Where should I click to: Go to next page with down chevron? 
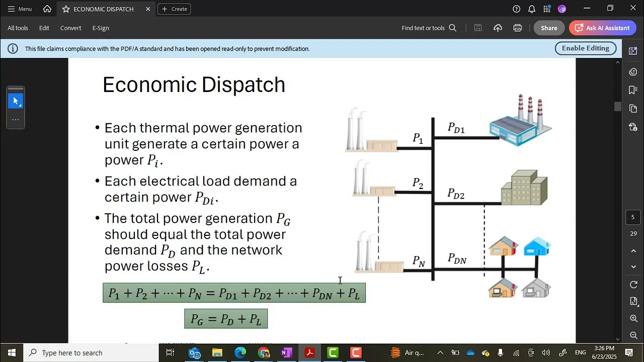coord(633,267)
